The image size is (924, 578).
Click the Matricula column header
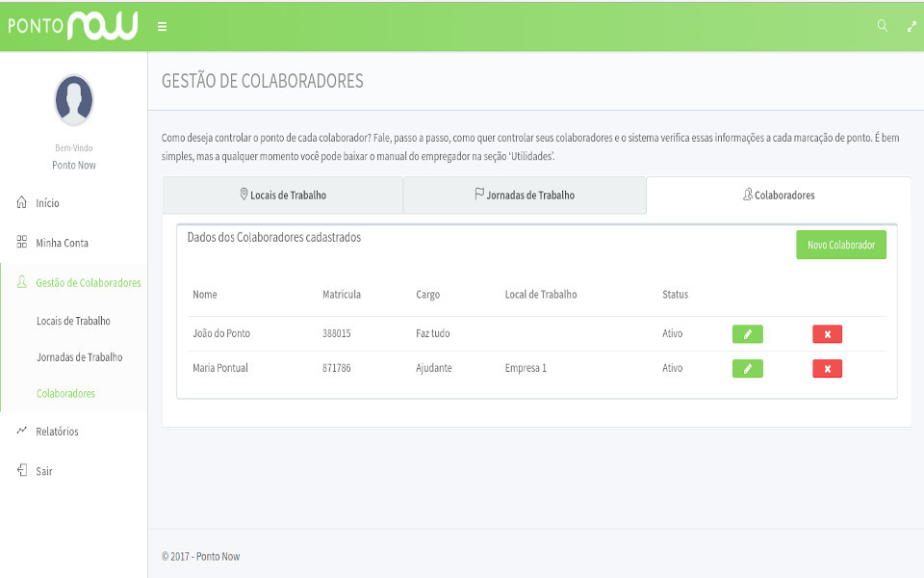tap(341, 295)
